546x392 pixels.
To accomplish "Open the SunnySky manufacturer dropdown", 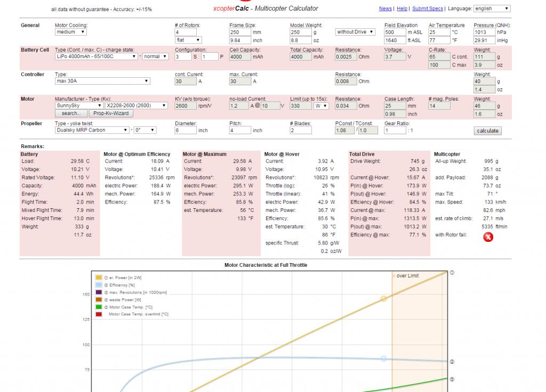I will point(79,105).
